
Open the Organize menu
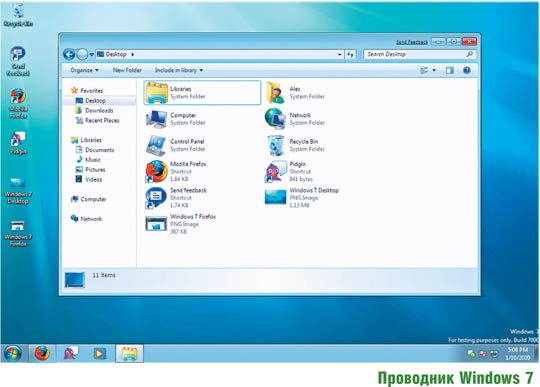click(84, 70)
